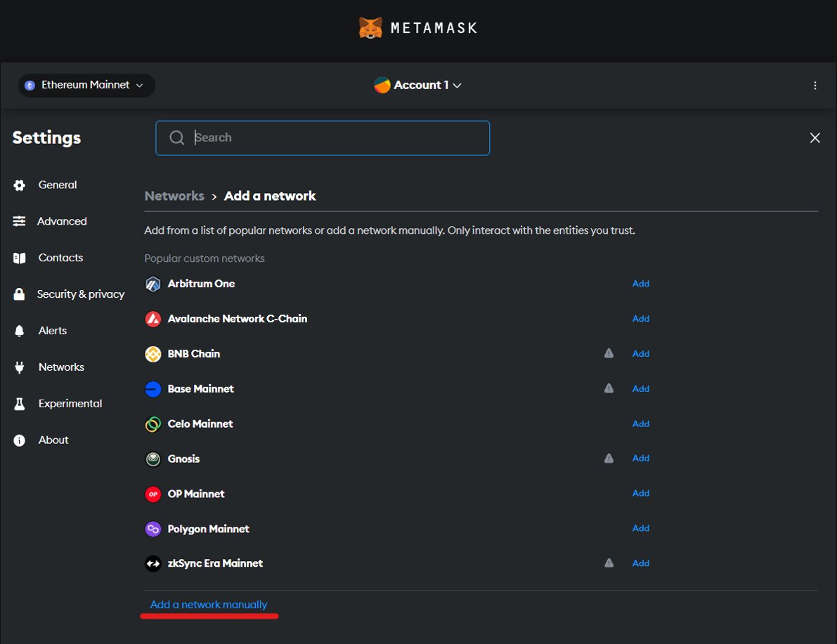Viewport: 837px width, 644px height.
Task: Add the Base Mainnet network
Action: pyautogui.click(x=640, y=388)
